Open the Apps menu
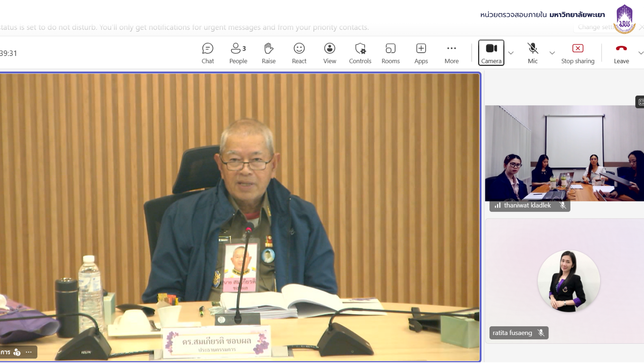 point(421,53)
